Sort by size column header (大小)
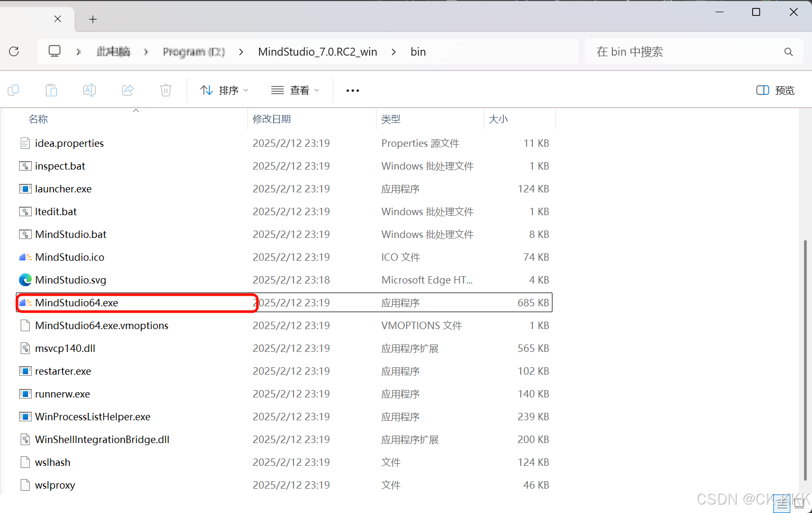The height and width of the screenshot is (513, 812). 498,119
